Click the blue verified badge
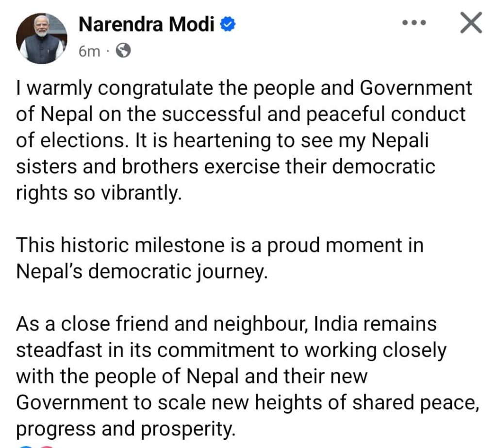 point(228,24)
